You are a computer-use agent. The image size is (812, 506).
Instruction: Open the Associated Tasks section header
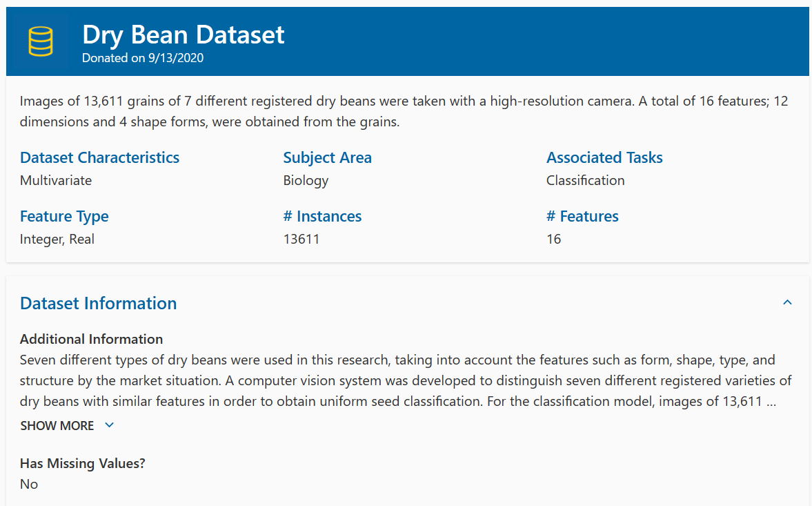point(604,157)
